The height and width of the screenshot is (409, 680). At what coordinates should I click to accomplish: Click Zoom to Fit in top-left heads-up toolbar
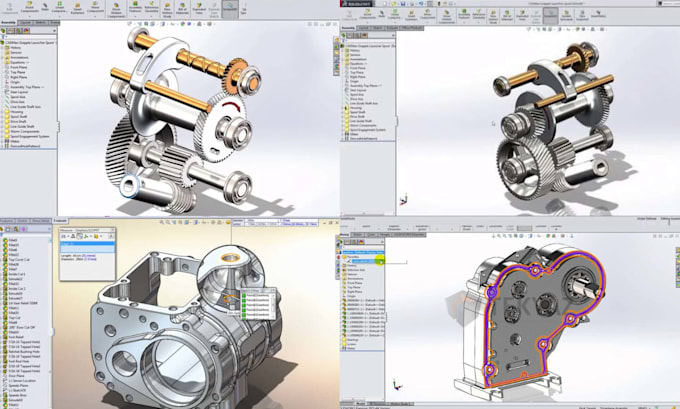[129, 24]
